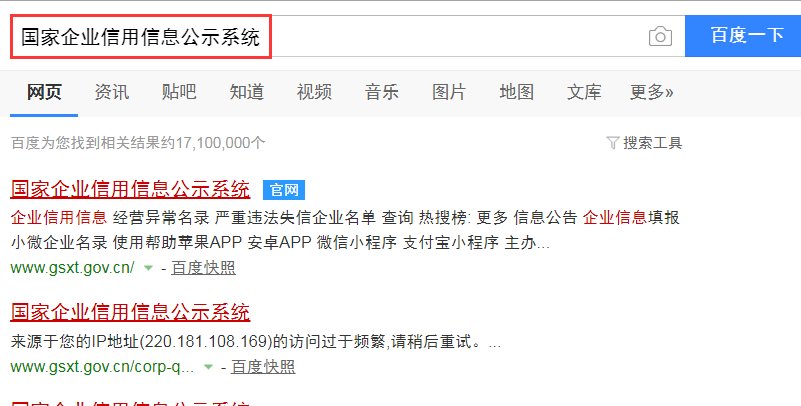Open first result 国家企业信用信息公示系统 with 官网 badge
This screenshot has height=406, width=801.
[130, 189]
